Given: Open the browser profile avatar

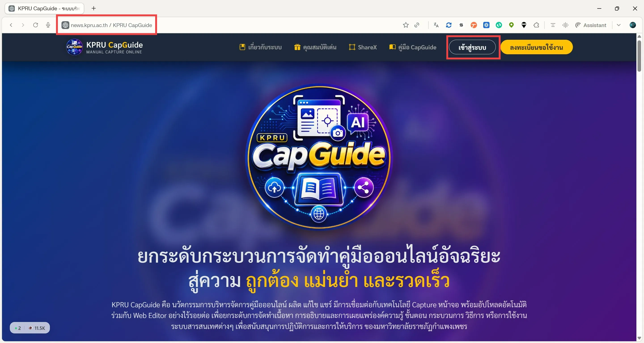Looking at the screenshot, I should point(633,25).
